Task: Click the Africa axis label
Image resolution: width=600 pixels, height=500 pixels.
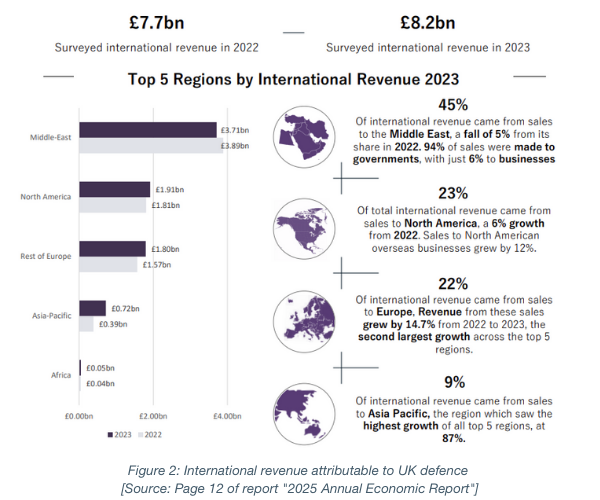Action: [x=60, y=375]
